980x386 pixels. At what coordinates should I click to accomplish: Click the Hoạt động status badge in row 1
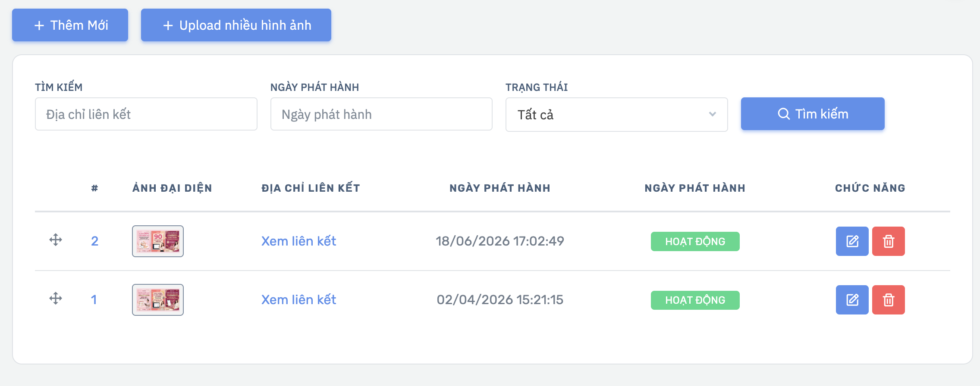(695, 300)
